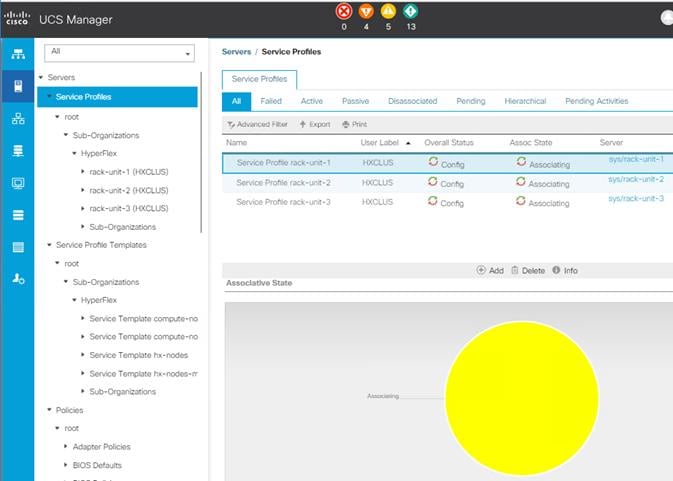Image resolution: width=673 pixels, height=481 pixels.
Task: Expand rack-unit-1 (HXCLUS) tree node
Action: point(82,172)
